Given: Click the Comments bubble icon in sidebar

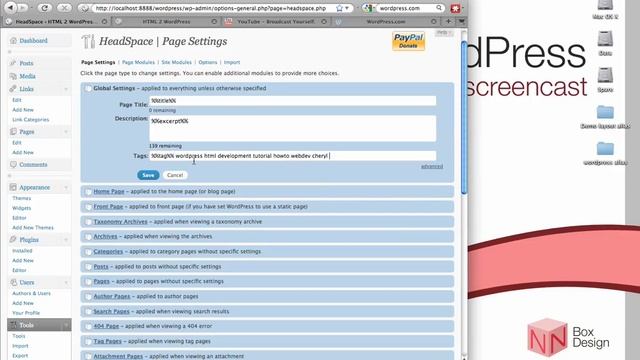Looking at the screenshot, I should point(13,164).
